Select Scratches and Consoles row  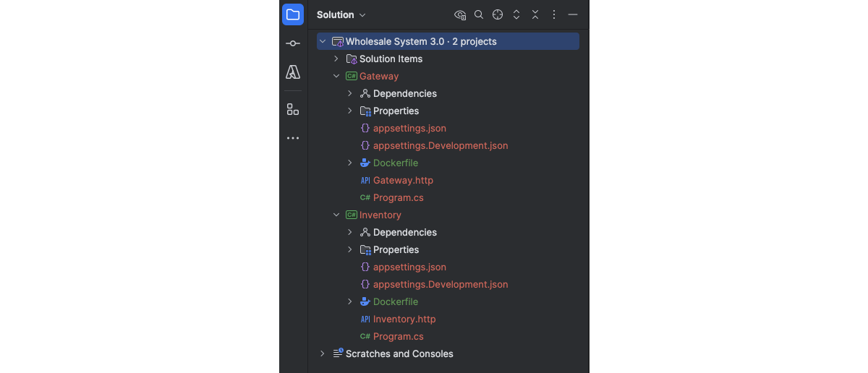tap(448, 353)
